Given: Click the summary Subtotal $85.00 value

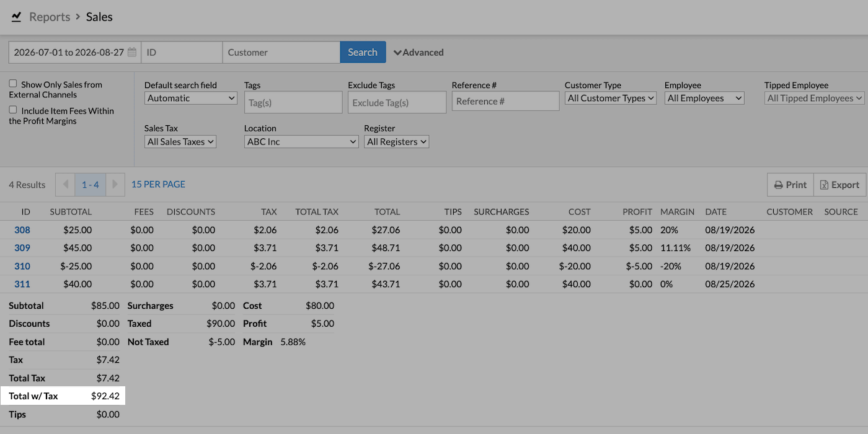Looking at the screenshot, I should tap(105, 306).
